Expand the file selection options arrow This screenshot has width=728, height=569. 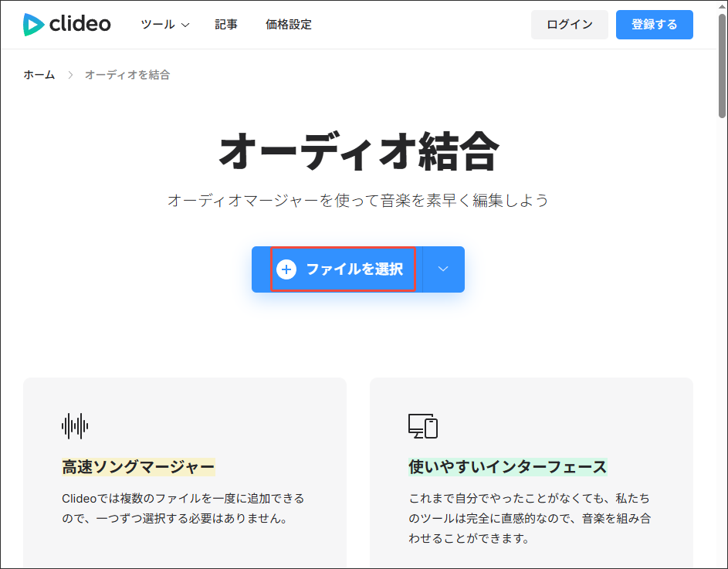pos(442,269)
